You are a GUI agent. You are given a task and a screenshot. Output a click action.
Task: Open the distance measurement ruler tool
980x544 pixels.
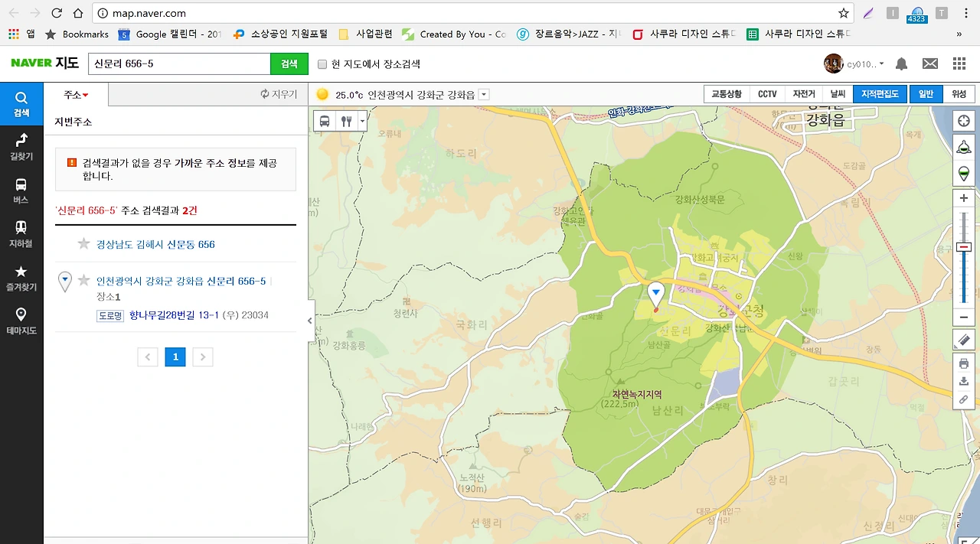point(963,340)
